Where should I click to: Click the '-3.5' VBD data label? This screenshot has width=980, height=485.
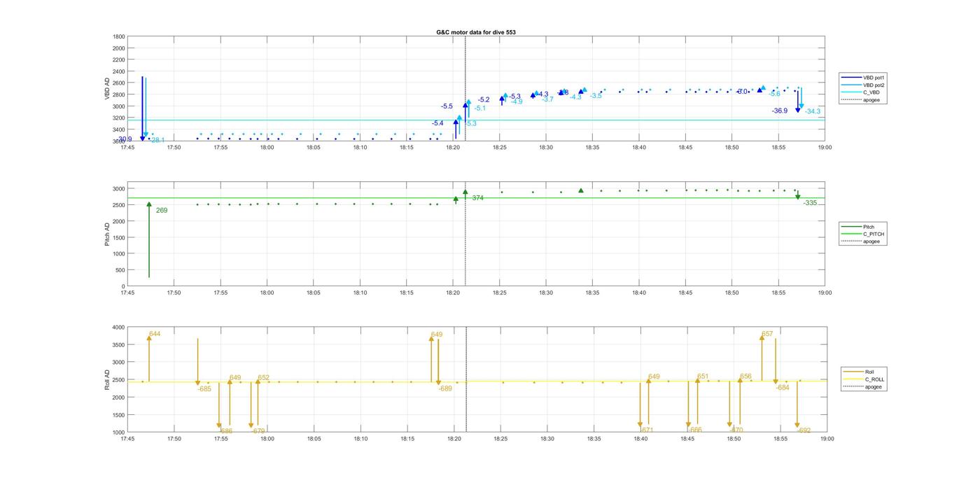pyautogui.click(x=596, y=96)
